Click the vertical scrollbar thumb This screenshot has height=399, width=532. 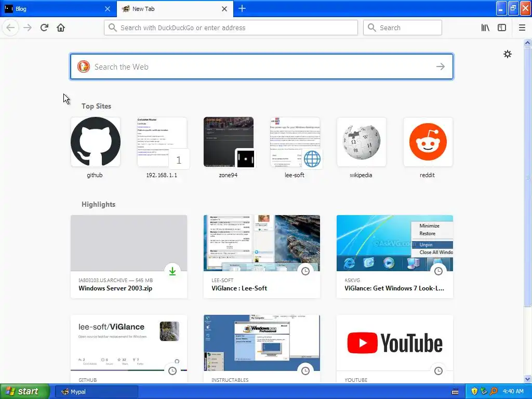coord(527,177)
